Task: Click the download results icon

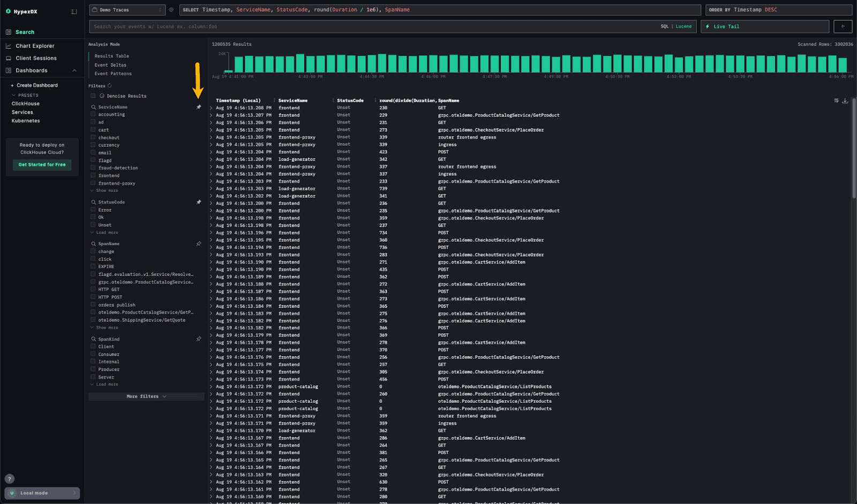Action: (x=845, y=101)
